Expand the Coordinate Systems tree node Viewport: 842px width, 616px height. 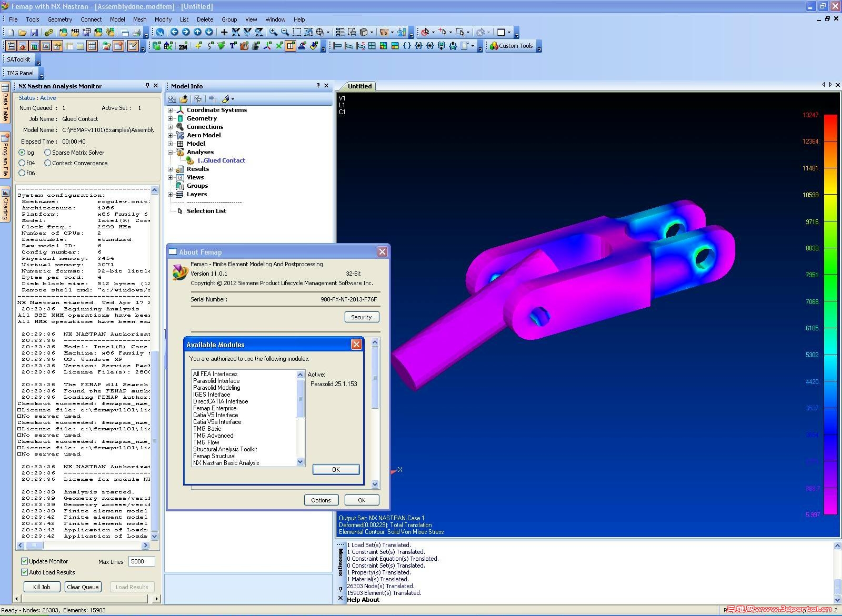170,110
